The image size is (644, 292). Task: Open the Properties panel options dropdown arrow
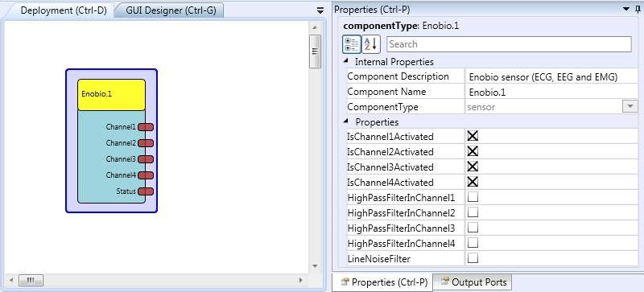click(x=626, y=9)
